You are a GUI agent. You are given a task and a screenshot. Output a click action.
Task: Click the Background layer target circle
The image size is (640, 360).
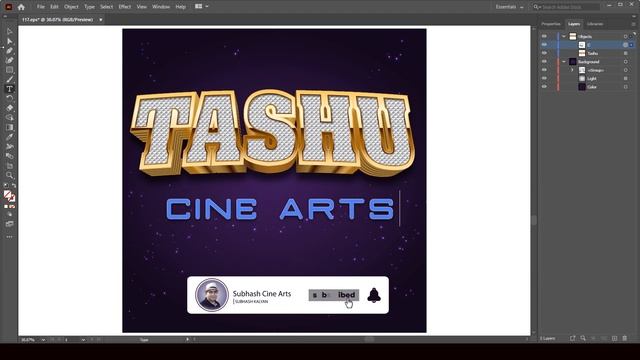(625, 62)
